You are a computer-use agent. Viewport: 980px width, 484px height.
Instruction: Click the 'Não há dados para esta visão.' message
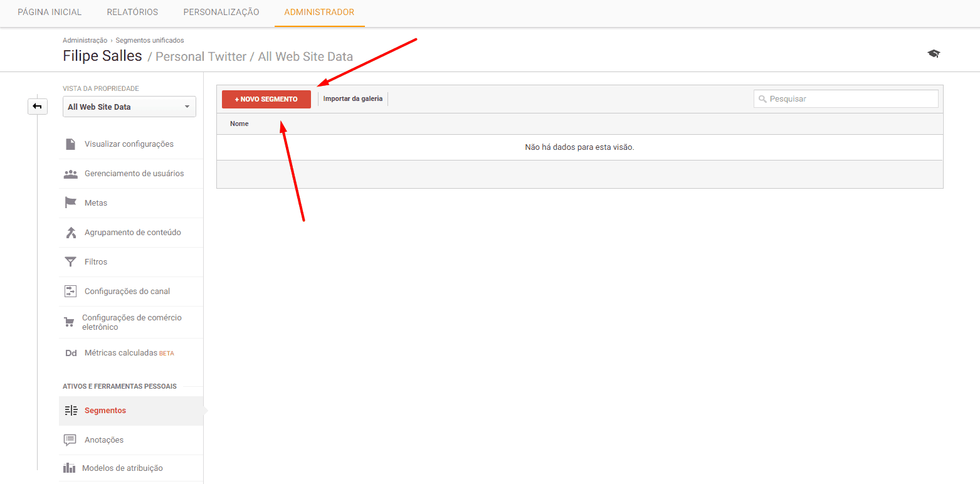click(579, 147)
